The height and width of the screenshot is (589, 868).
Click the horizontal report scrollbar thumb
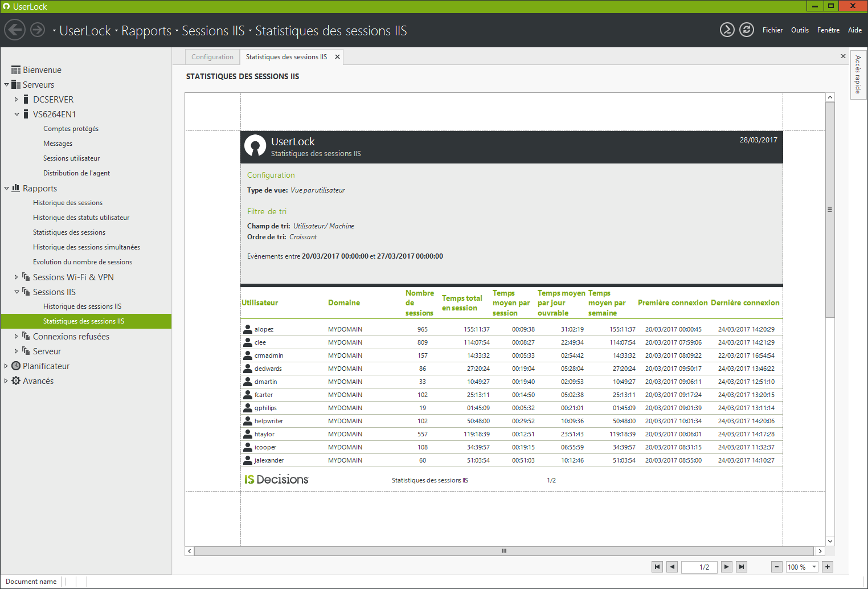click(x=504, y=551)
